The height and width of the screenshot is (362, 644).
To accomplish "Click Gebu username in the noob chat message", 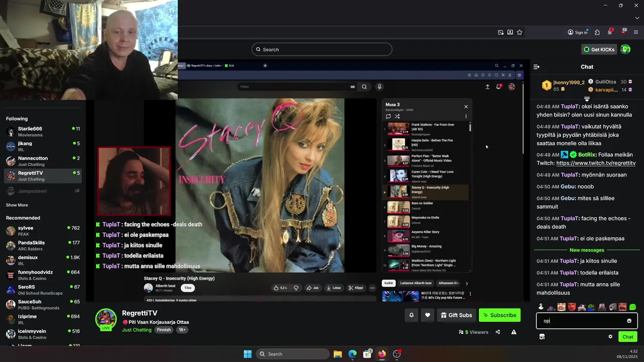I will 568,187.
